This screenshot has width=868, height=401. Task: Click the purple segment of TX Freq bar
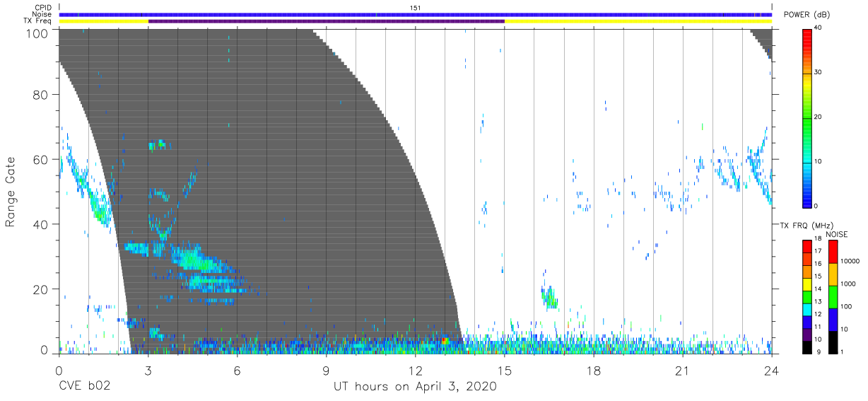(x=326, y=21)
